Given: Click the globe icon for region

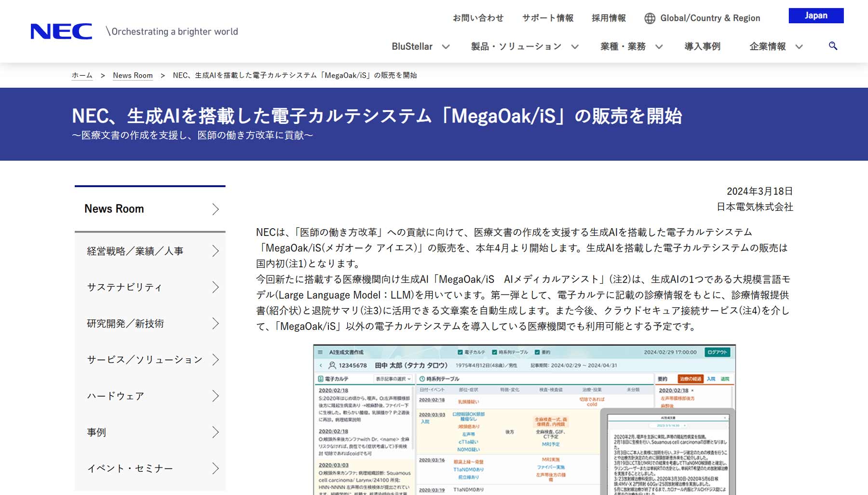Looking at the screenshot, I should [x=650, y=18].
